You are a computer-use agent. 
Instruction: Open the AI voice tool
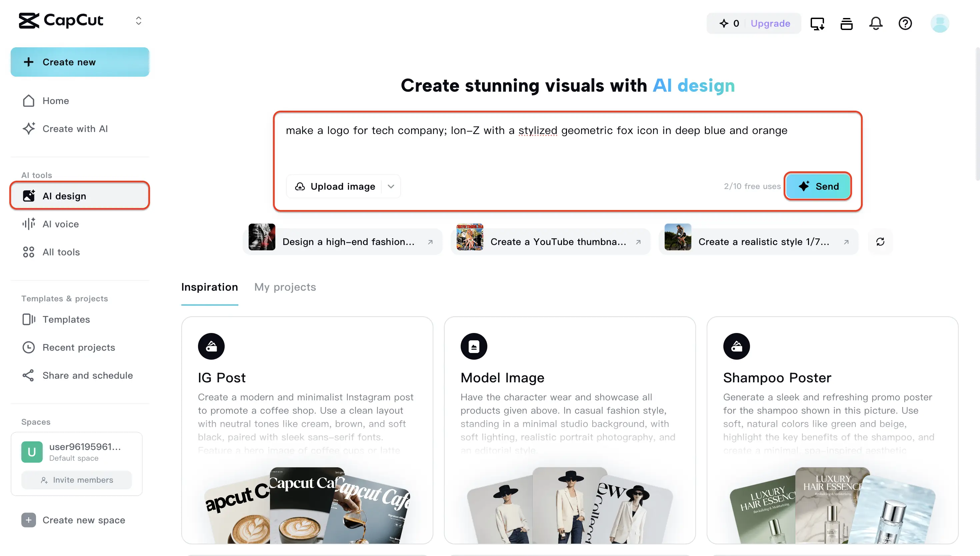(x=60, y=224)
